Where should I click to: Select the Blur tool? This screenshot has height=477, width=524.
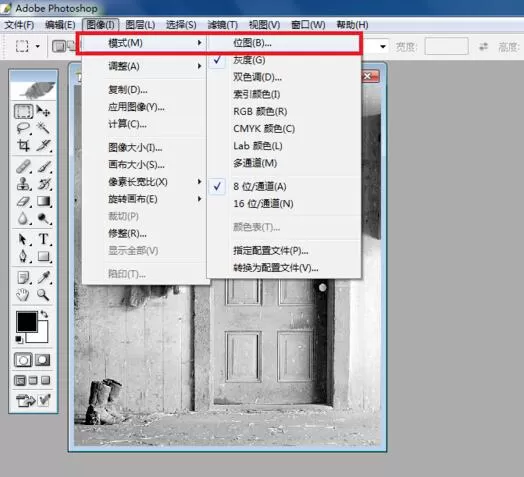23,219
